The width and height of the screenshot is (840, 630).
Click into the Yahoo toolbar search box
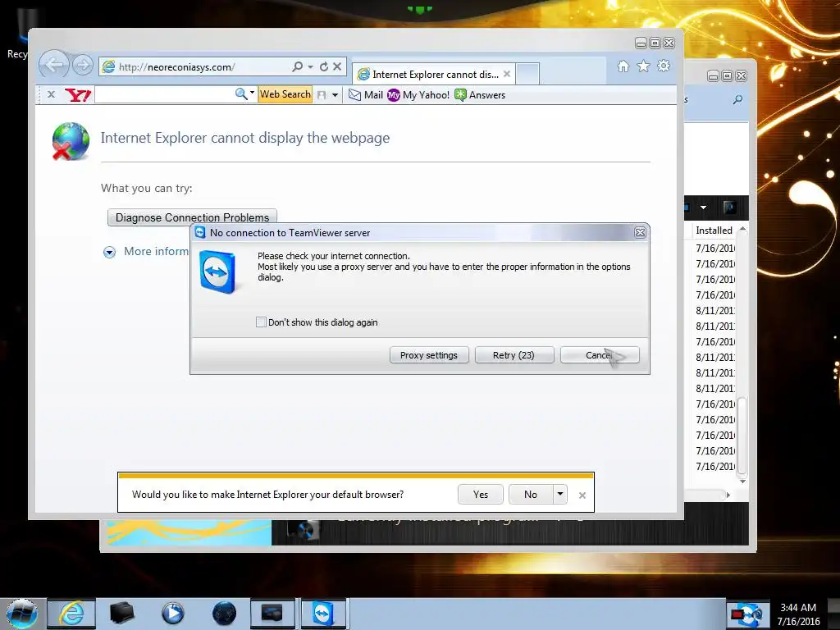pos(164,95)
